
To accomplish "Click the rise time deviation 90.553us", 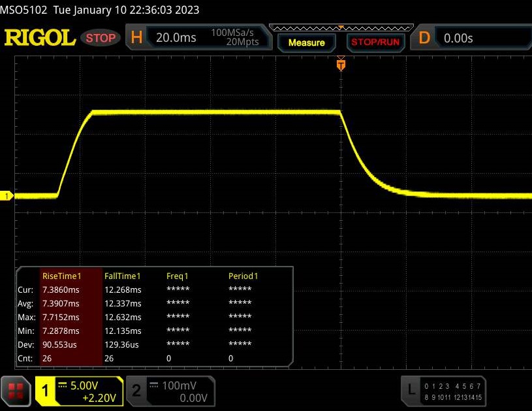I will (x=59, y=344).
